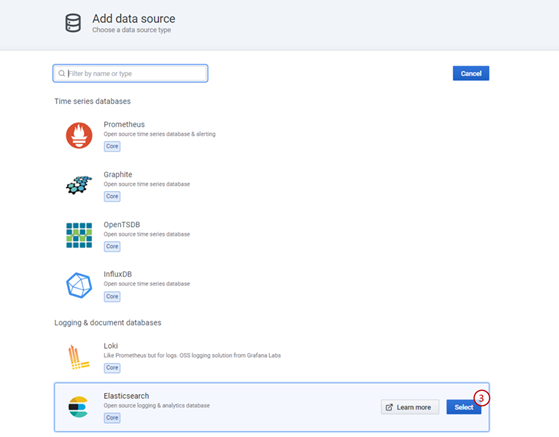This screenshot has width=559, height=437.
Task: Click the Core badge under Elasticsearch
Action: point(112,418)
